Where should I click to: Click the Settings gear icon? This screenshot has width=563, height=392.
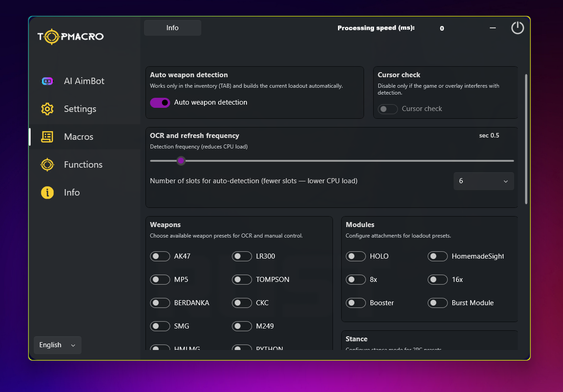coord(47,109)
